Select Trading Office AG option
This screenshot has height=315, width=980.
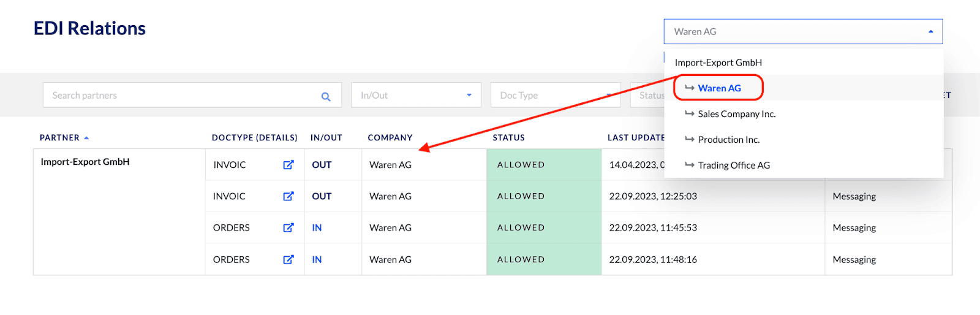734,165
